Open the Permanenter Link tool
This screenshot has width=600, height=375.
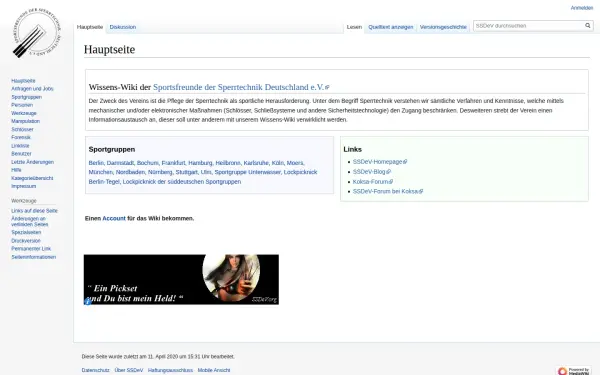pyautogui.click(x=31, y=249)
